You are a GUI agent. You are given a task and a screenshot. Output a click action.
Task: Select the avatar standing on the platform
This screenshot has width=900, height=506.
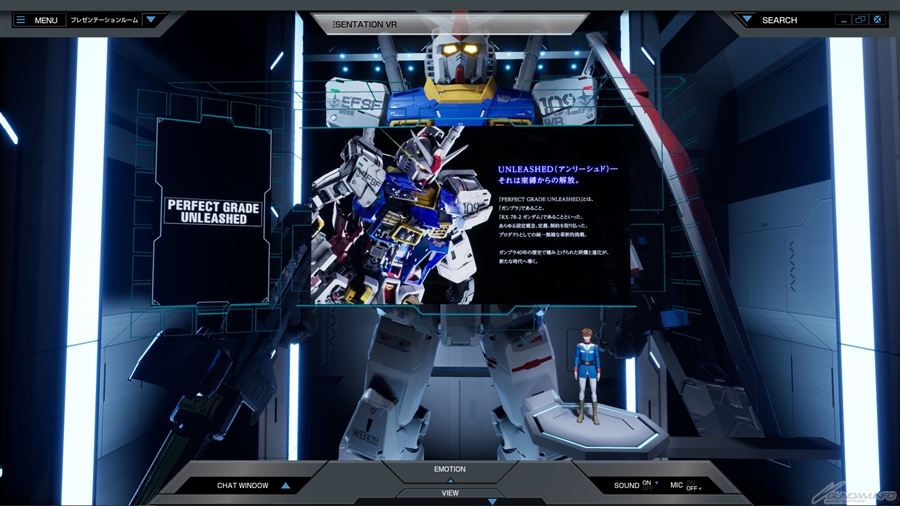click(587, 376)
